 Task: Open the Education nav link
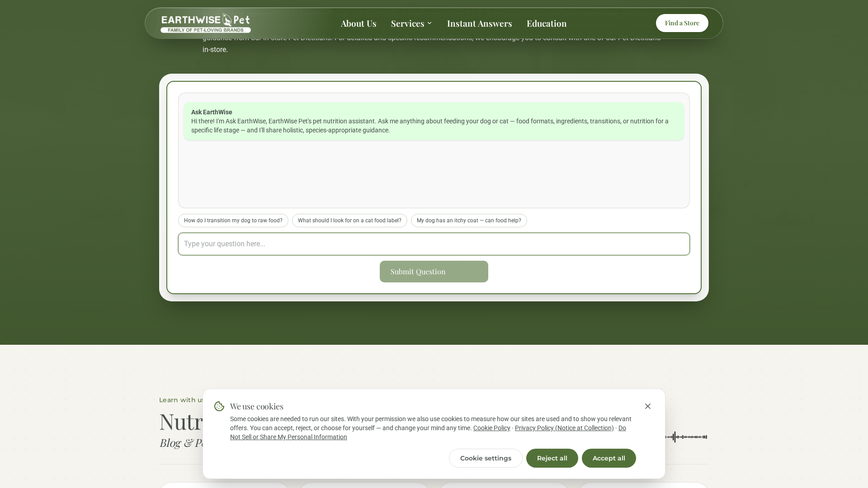coord(547,23)
